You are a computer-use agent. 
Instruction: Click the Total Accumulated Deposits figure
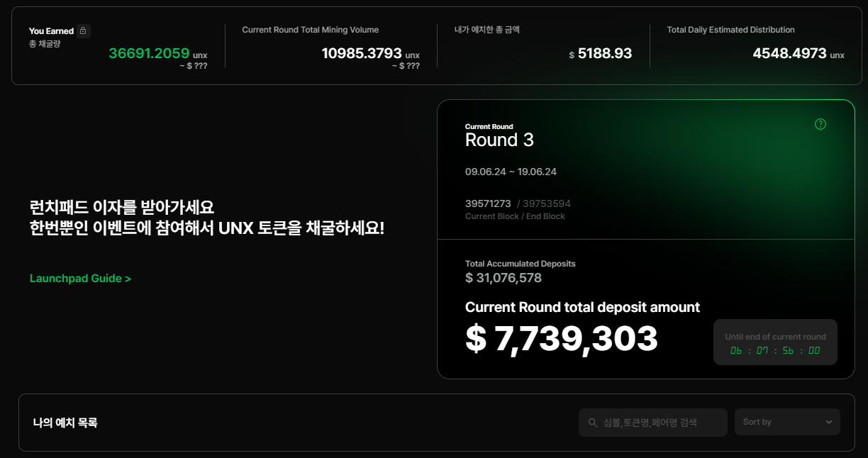pyautogui.click(x=503, y=278)
